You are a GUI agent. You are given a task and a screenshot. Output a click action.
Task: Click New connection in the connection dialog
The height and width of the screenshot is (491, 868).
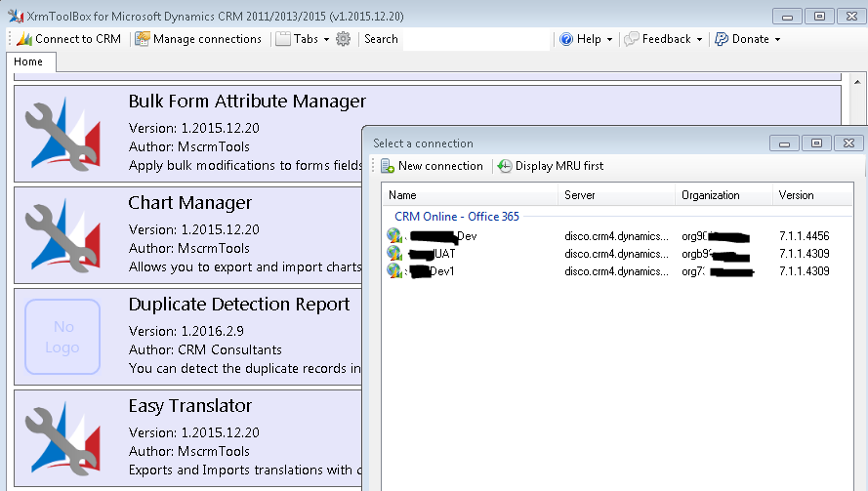(432, 166)
